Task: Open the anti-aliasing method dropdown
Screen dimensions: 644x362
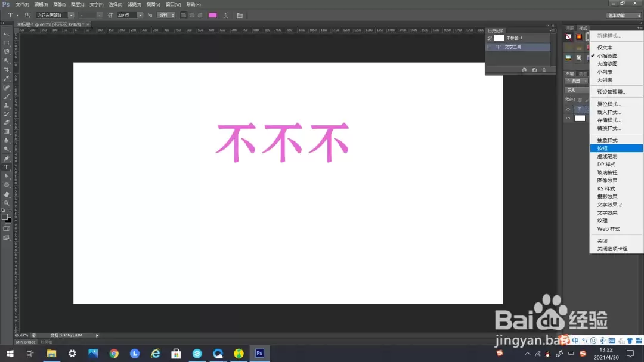Action: coord(166,15)
